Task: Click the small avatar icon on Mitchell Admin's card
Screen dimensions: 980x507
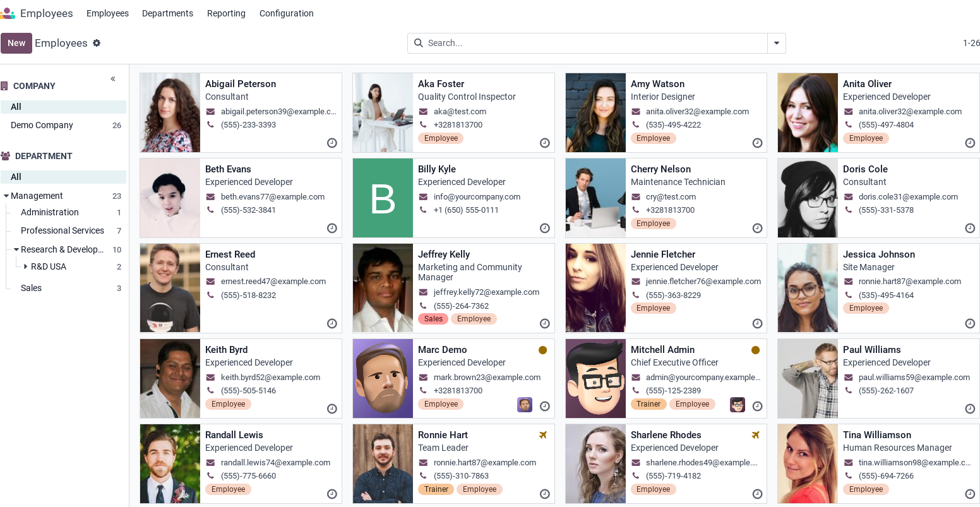Action: 738,405
